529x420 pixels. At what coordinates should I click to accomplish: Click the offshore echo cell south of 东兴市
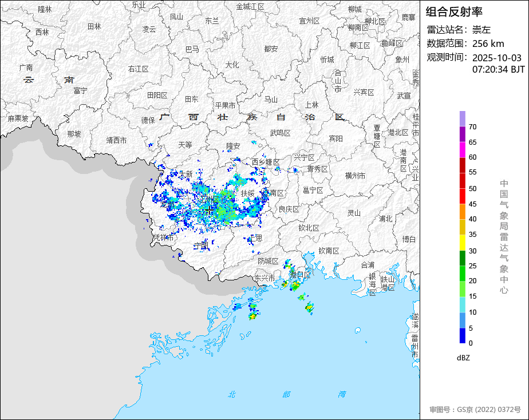pos(252,314)
